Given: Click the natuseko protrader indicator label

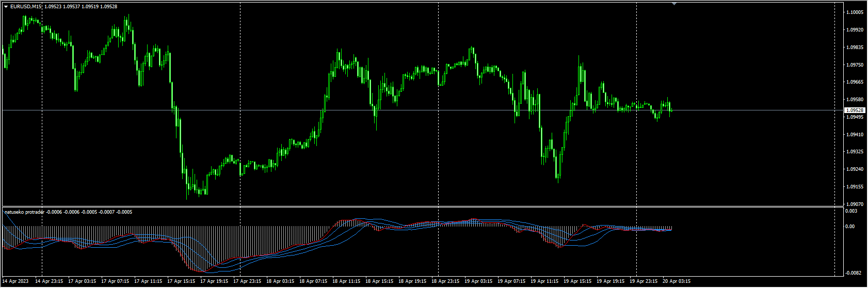Looking at the screenshot, I should click(x=25, y=212).
